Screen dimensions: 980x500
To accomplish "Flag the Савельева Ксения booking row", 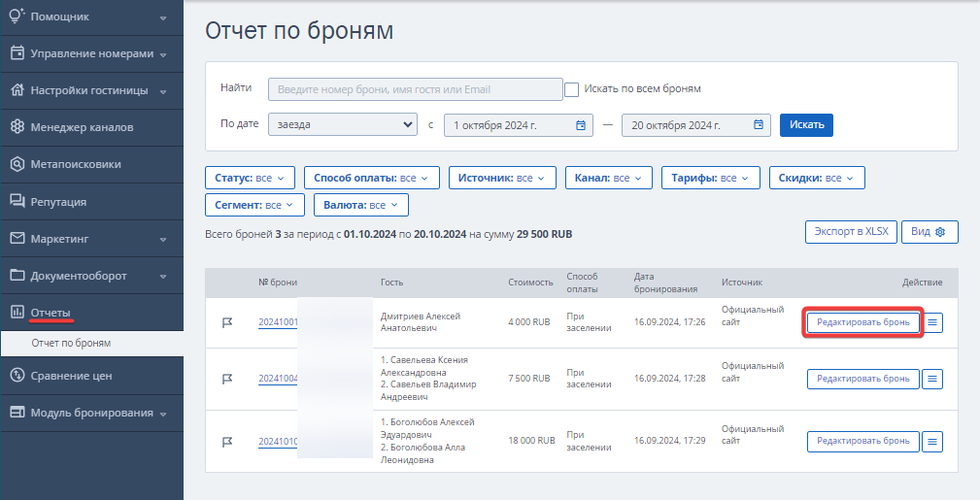I will coord(227,379).
